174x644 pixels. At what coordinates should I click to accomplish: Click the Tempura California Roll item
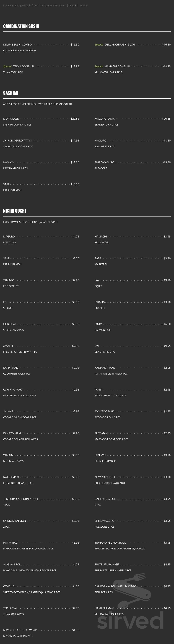[21, 499]
